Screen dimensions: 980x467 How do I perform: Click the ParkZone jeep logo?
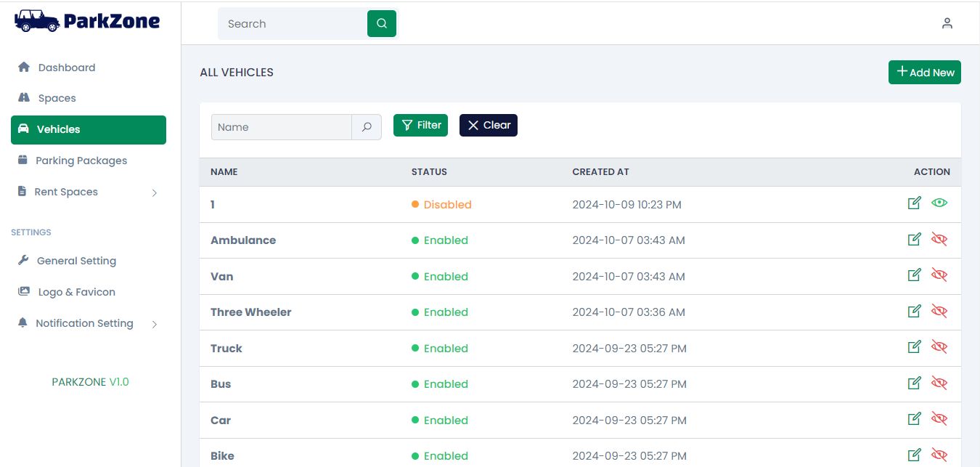click(38, 20)
